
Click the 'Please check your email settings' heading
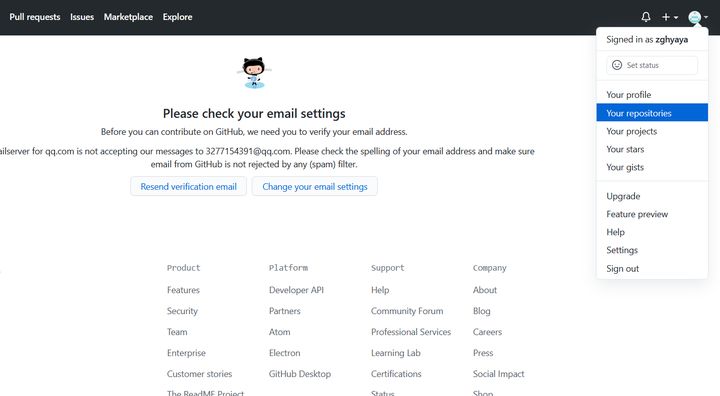254,113
